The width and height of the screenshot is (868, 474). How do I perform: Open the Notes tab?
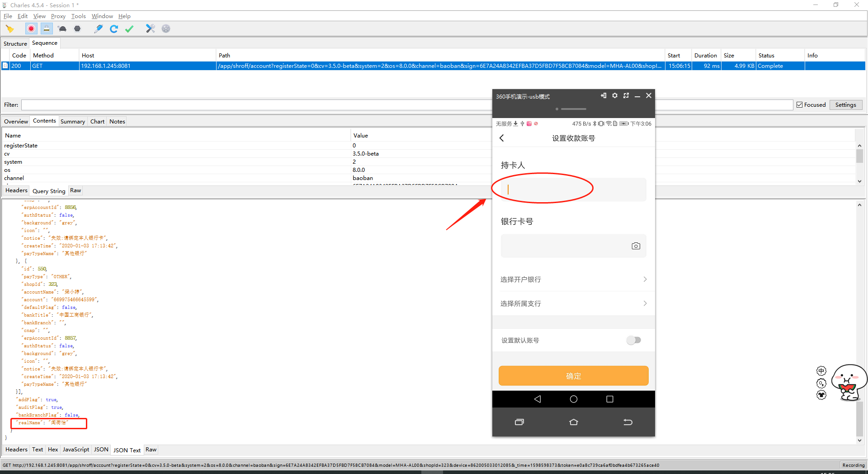[x=117, y=122]
